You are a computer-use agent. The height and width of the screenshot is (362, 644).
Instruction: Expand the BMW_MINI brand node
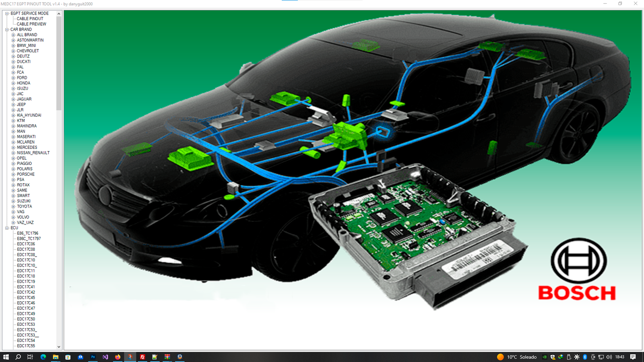13,46
